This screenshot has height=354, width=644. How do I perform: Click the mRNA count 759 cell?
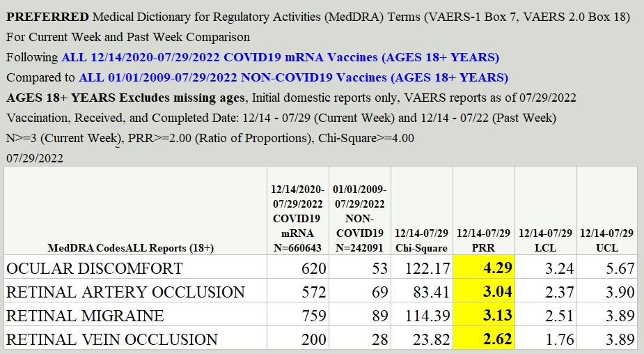[298, 315]
